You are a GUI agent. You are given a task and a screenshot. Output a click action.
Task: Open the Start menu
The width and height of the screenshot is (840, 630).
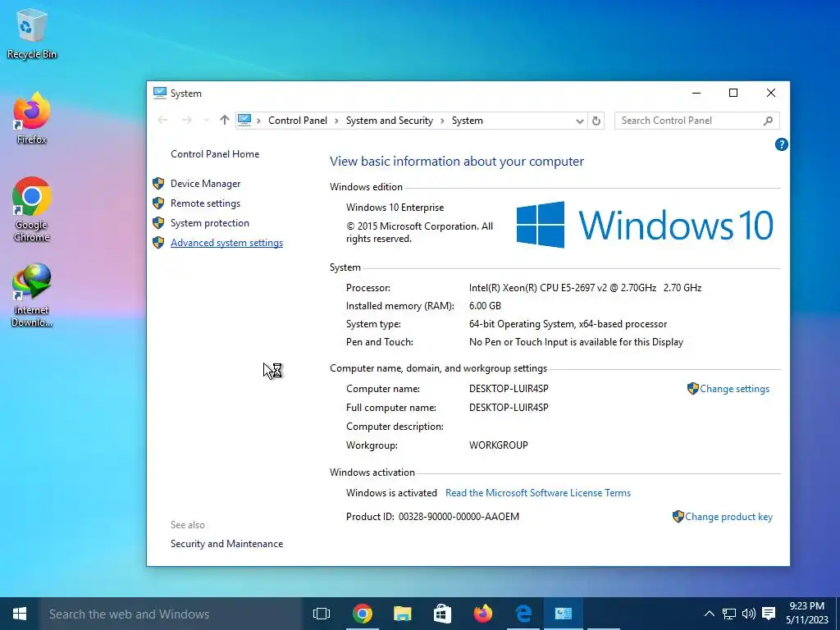20,614
